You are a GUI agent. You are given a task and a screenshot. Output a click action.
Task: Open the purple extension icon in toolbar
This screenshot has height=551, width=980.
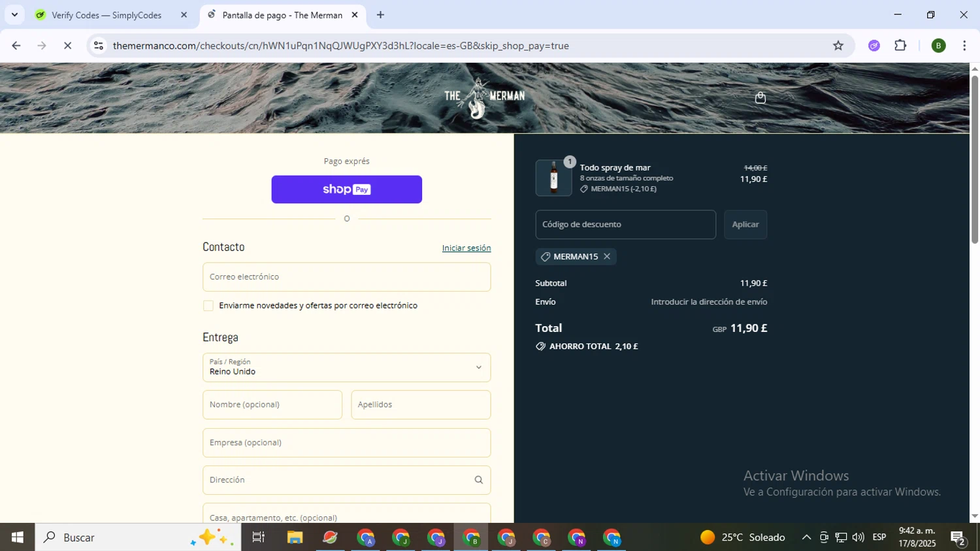click(874, 45)
